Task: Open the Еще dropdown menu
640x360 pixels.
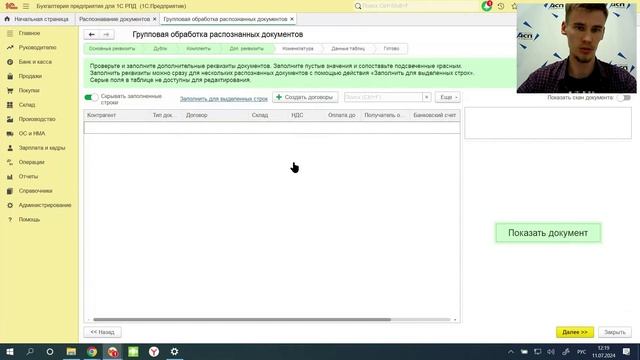Action: 448,97
